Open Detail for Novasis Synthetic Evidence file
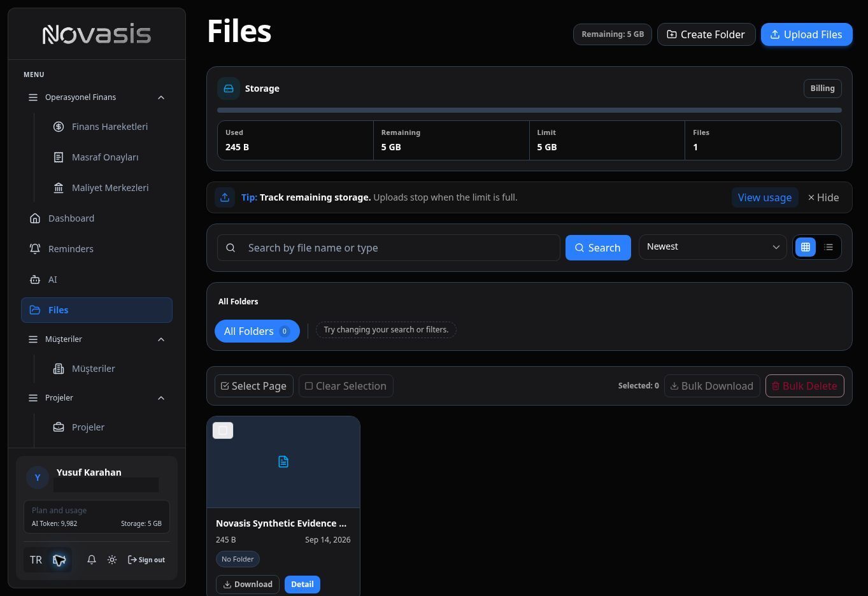868x596 pixels. [302, 585]
